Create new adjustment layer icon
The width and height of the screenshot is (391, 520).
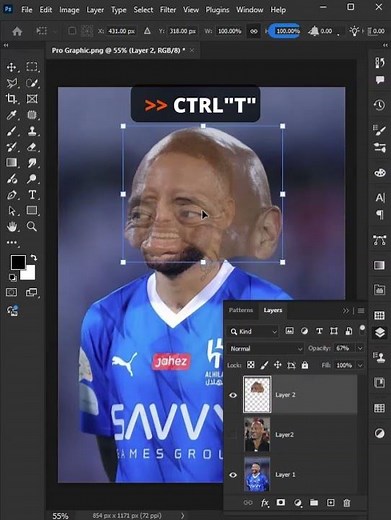(298, 503)
